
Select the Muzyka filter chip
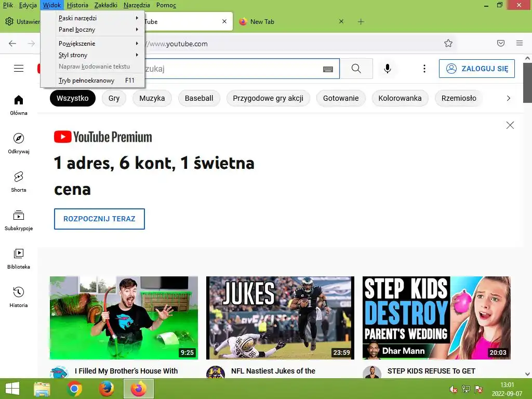[152, 98]
